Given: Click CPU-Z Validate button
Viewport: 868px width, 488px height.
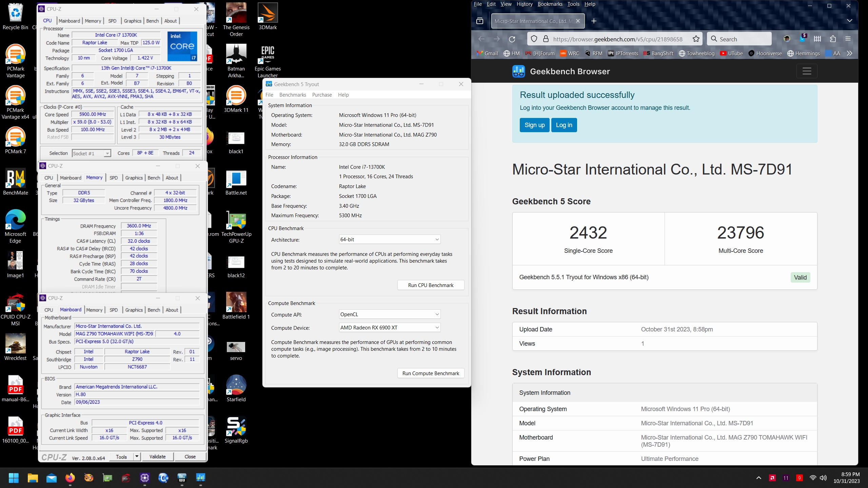Looking at the screenshot, I should click(158, 456).
